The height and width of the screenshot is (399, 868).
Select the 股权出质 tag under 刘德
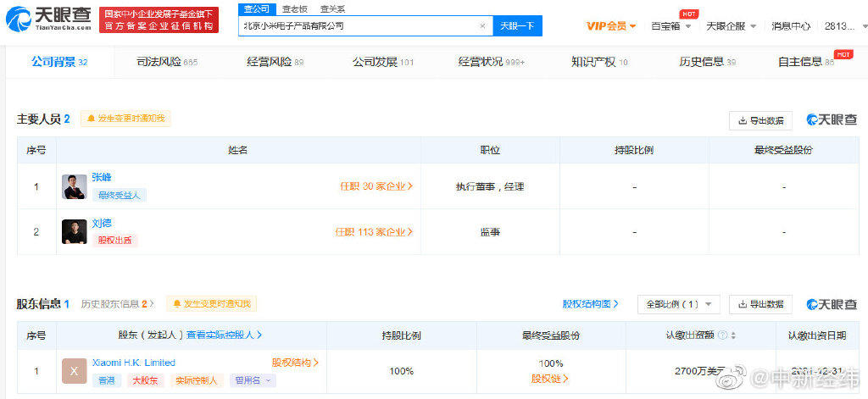[x=114, y=241]
